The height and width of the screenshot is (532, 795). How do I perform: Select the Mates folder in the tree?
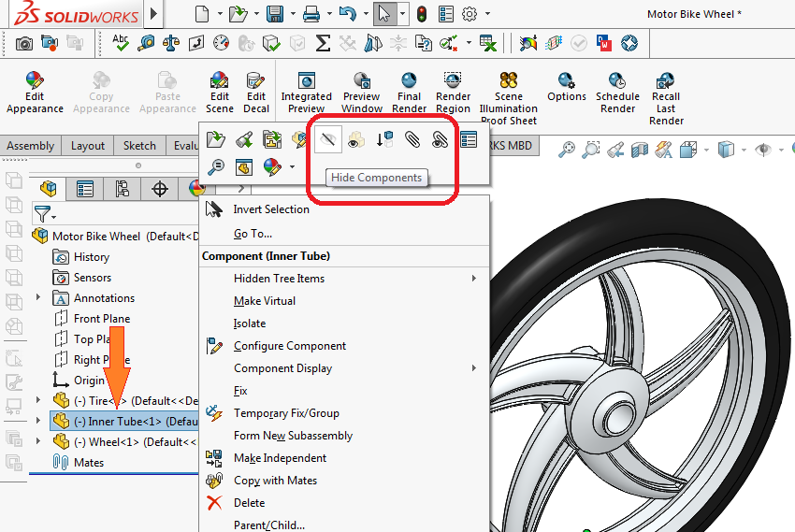point(78,462)
